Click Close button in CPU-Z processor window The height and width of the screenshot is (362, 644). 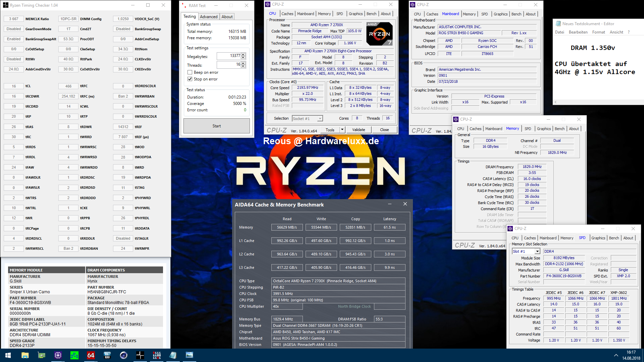tap(384, 130)
